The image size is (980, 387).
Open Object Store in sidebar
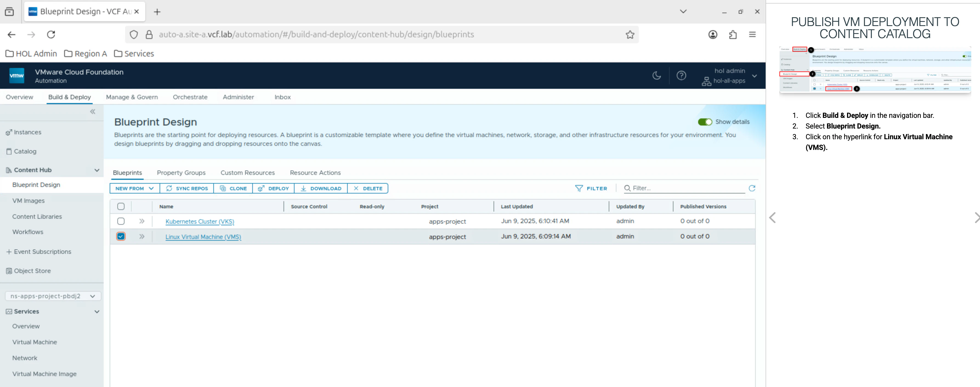[32, 271]
